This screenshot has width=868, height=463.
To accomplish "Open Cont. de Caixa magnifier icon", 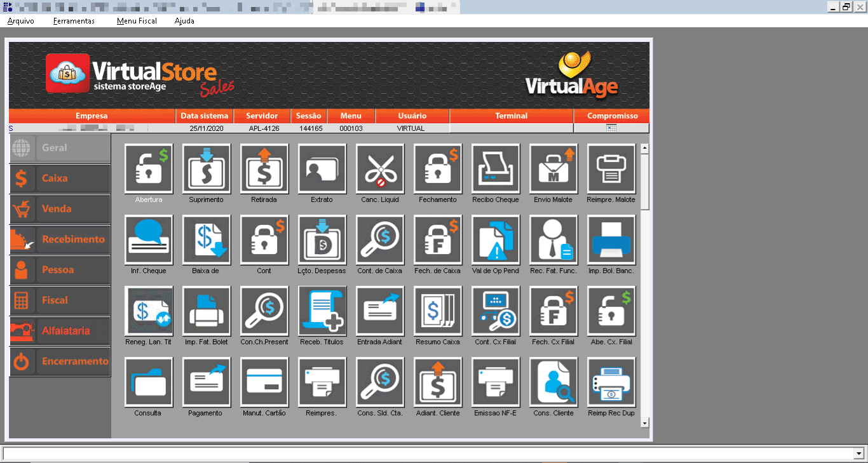I will click(x=380, y=239).
